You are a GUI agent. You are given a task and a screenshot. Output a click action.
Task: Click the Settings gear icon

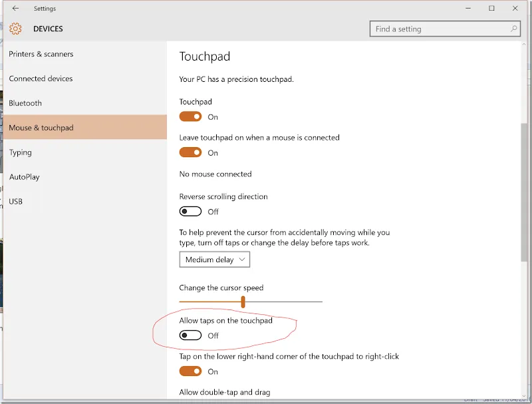(15, 29)
